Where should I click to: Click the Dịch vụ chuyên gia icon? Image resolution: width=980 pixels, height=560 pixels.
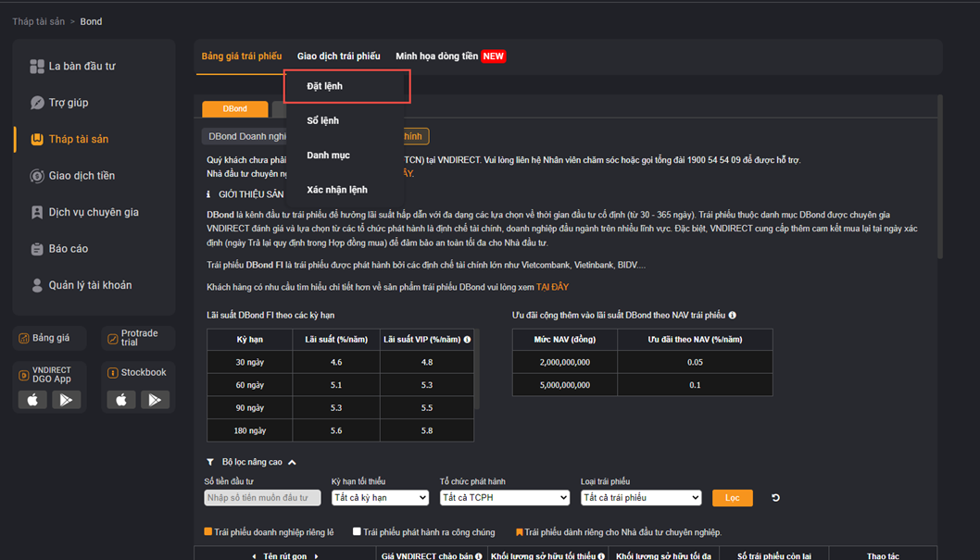(x=37, y=212)
